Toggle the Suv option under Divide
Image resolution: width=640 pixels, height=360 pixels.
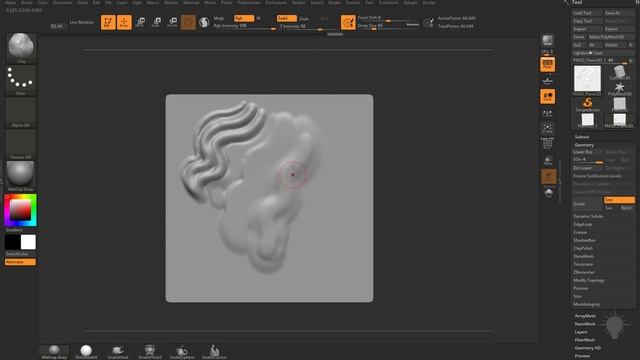610,208
